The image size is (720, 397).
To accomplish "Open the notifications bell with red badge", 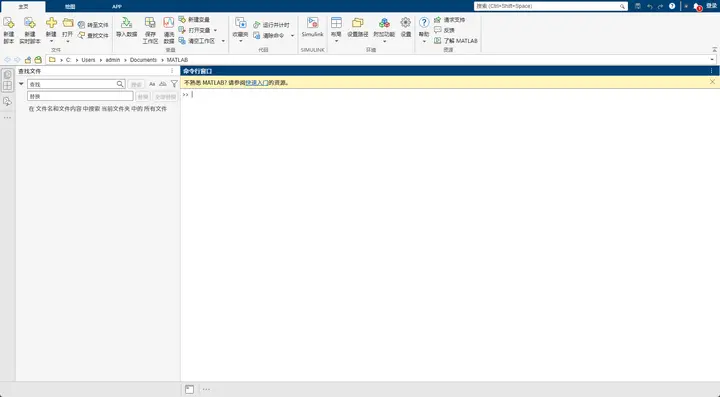I will [x=697, y=6].
